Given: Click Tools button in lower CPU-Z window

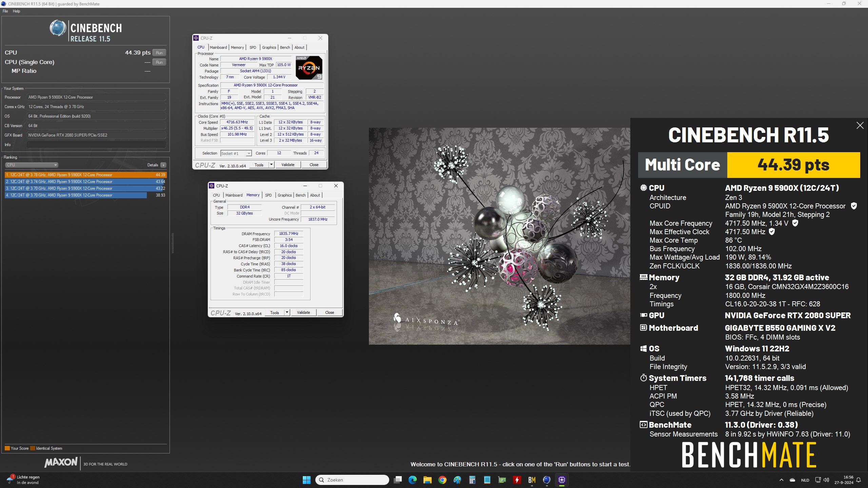Looking at the screenshot, I should click(x=275, y=312).
